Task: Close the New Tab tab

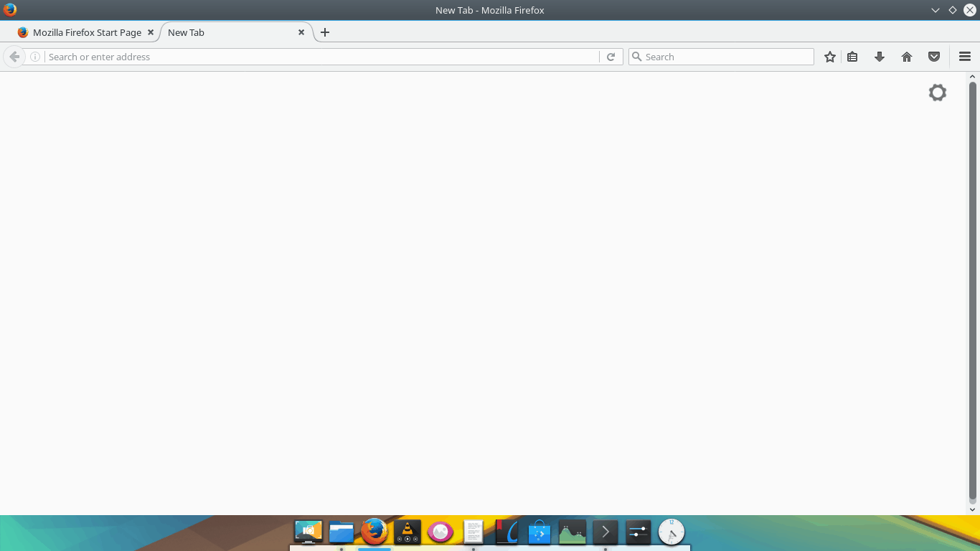Action: point(301,32)
